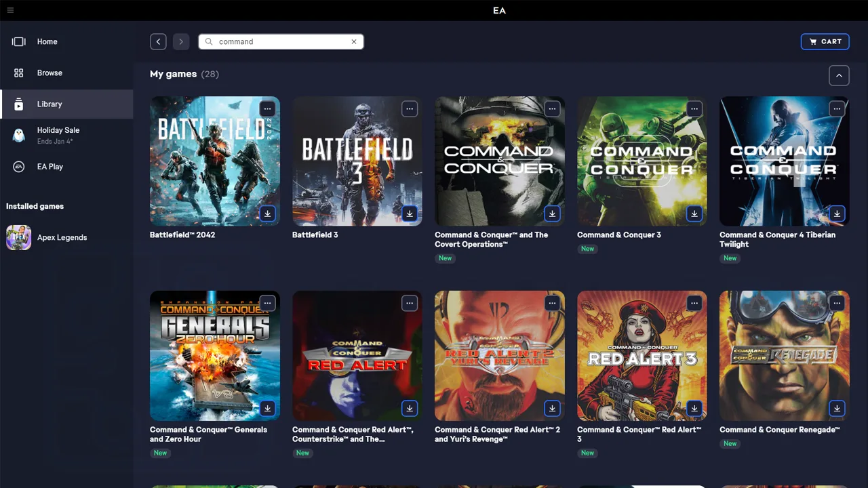The image size is (868, 488).
Task: Open the Red Alert 3 cover art
Action: (642, 356)
